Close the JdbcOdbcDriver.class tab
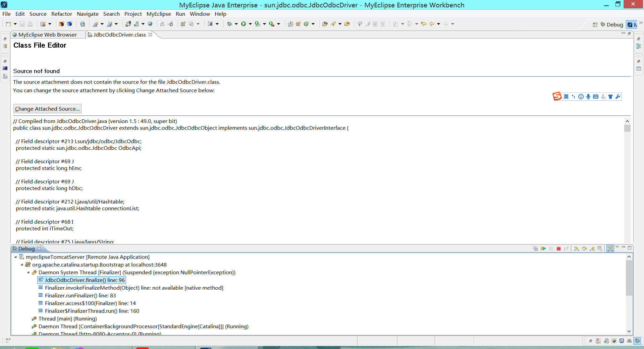 pos(150,34)
